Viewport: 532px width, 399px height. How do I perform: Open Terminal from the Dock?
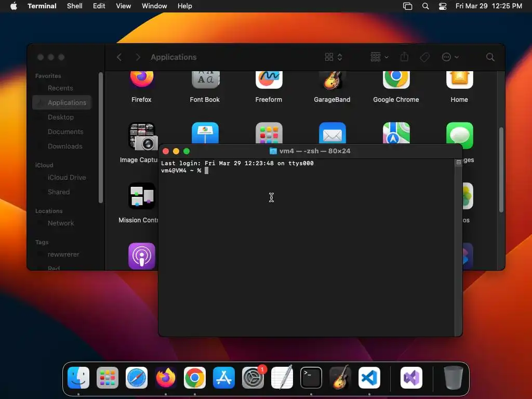(x=311, y=378)
